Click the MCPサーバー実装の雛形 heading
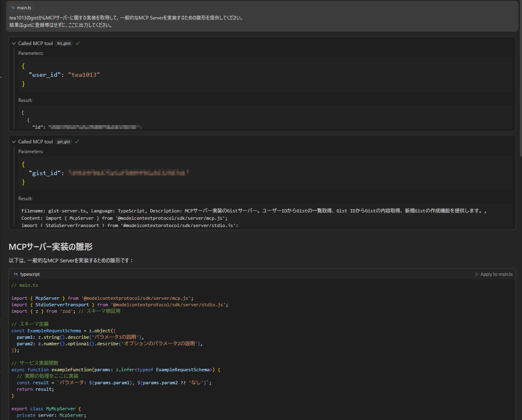Viewport: 522px width, 420px height. (51, 247)
